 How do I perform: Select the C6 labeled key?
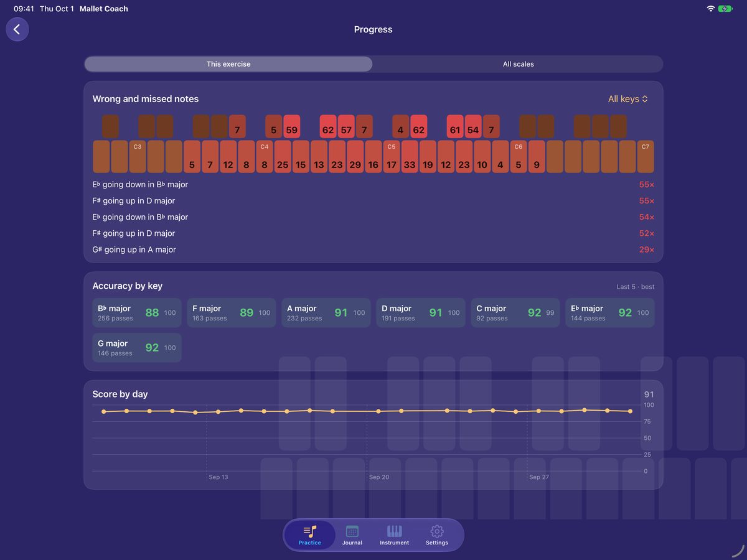point(519,156)
